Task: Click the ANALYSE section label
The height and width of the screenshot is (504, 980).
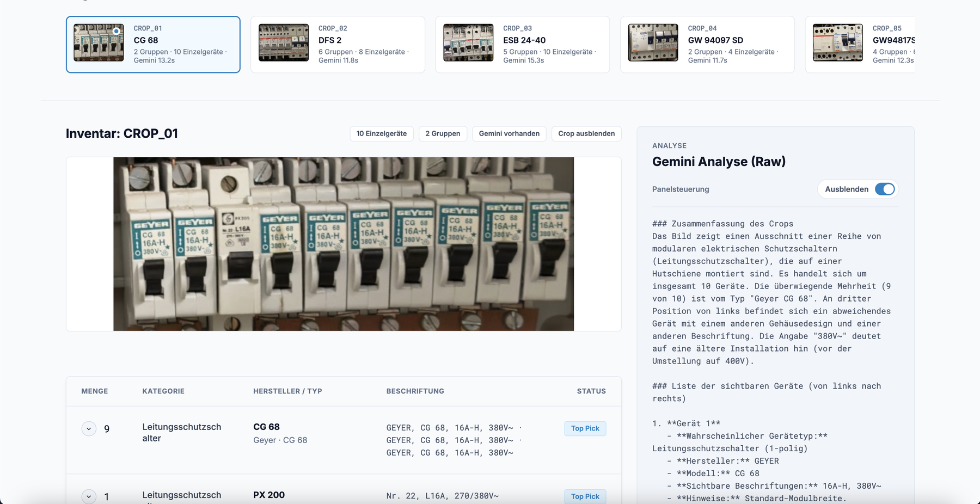Action: coord(669,145)
